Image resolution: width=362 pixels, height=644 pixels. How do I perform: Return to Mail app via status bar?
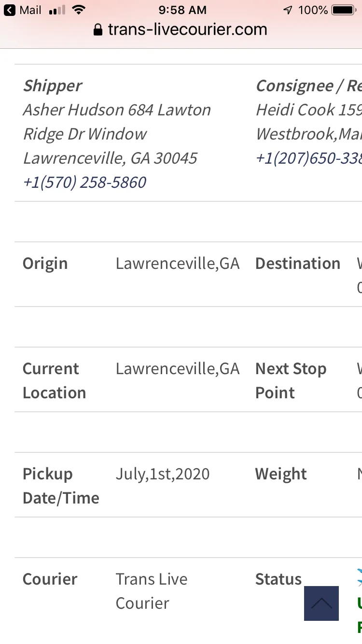click(22, 10)
